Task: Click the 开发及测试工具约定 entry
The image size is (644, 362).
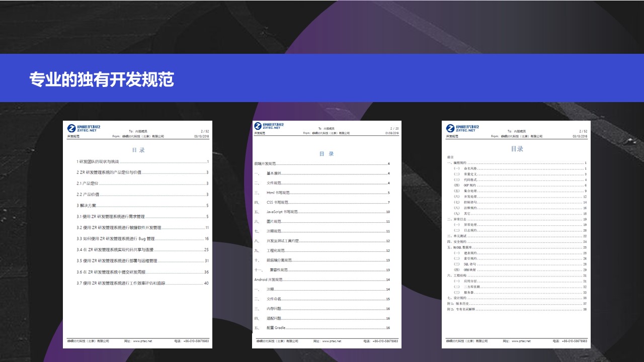Action: tap(322, 241)
